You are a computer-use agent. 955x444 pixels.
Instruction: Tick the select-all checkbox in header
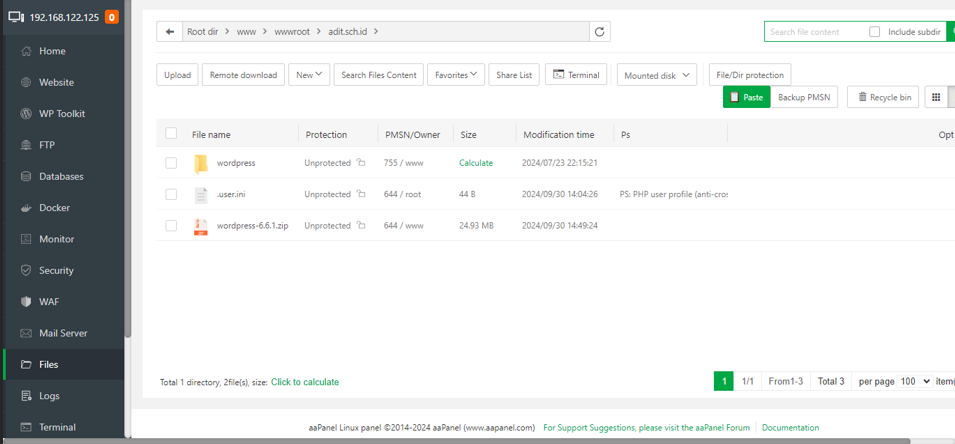[171, 133]
